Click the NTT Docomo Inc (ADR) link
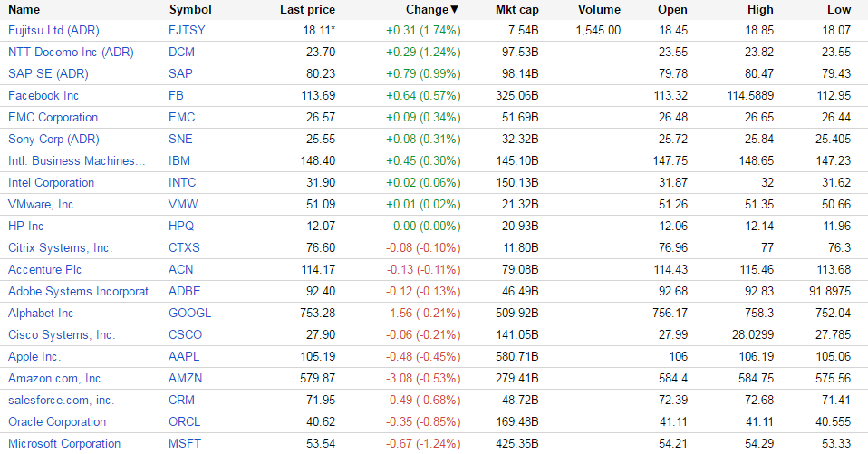 tap(71, 52)
